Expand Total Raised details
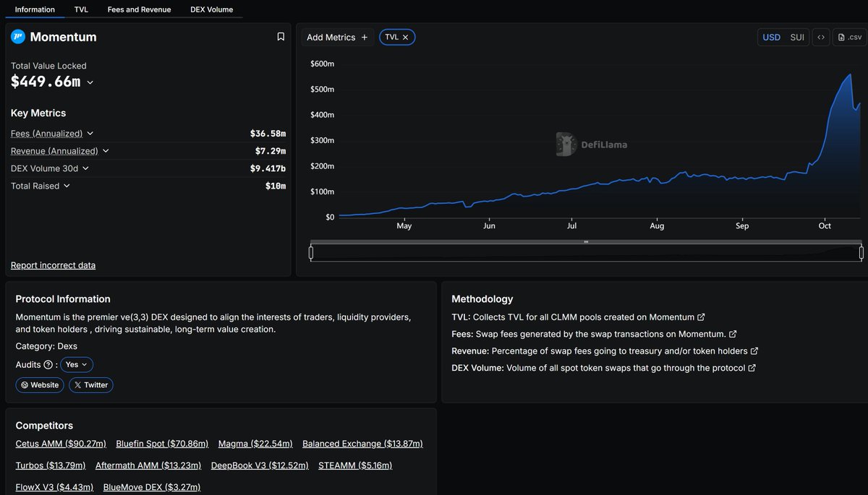The width and height of the screenshot is (868, 495). (67, 186)
